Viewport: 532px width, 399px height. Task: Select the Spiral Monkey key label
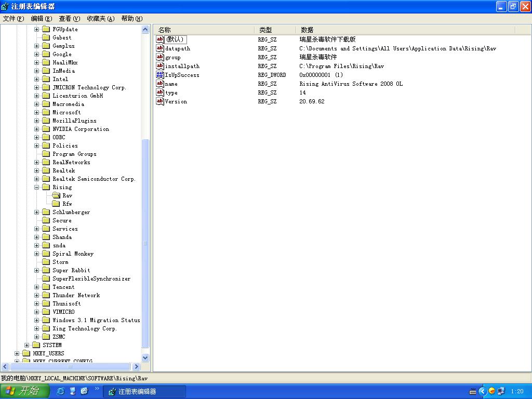tap(73, 254)
